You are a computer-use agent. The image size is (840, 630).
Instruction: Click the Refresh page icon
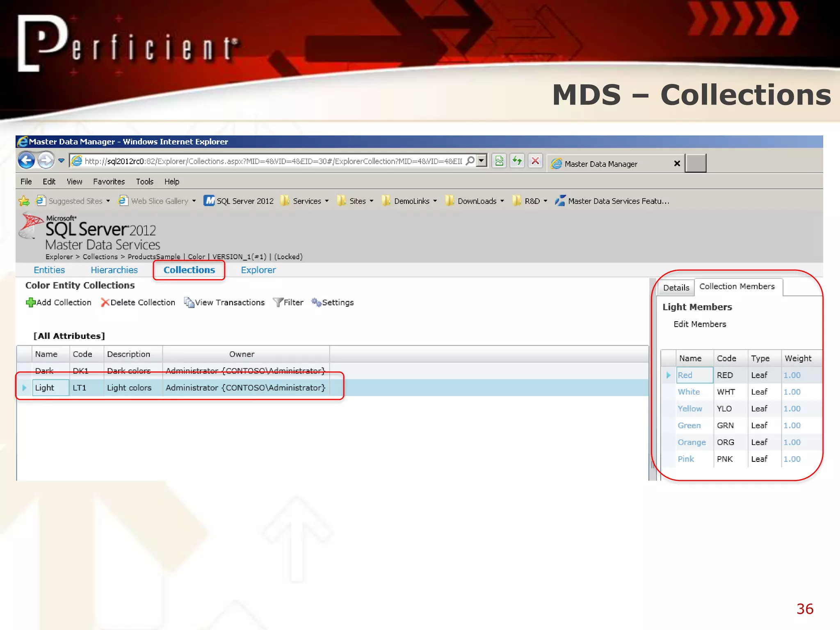point(517,161)
